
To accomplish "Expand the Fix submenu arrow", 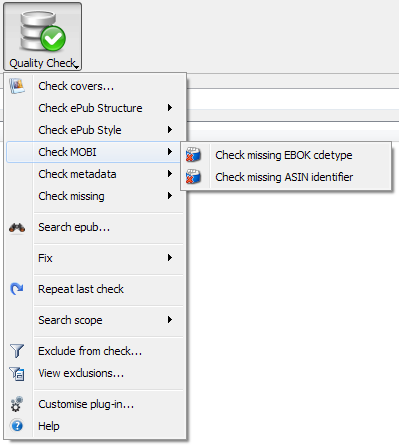I will 170,258.
